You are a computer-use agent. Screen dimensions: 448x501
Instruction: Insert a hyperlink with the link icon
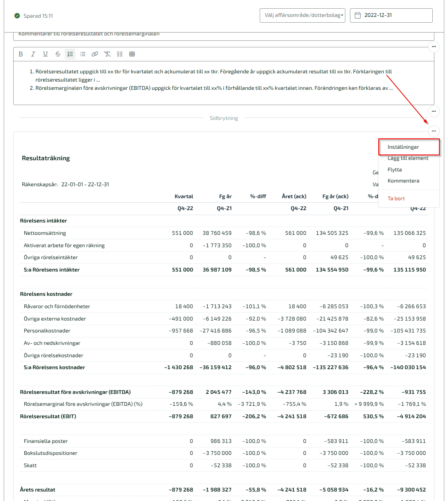pos(95,54)
